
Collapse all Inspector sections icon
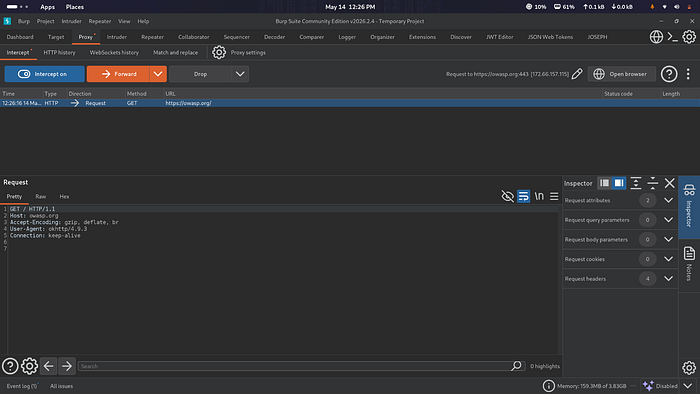point(653,183)
